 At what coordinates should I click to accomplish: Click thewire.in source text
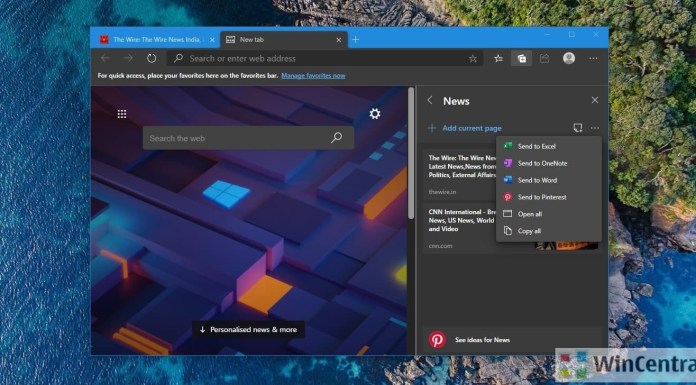[442, 192]
